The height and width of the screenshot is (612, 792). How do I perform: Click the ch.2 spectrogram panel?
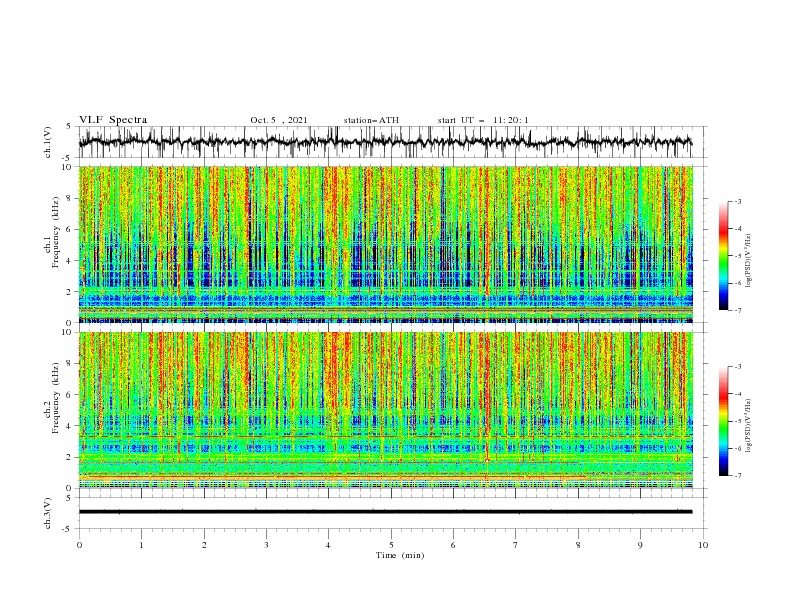(386, 410)
